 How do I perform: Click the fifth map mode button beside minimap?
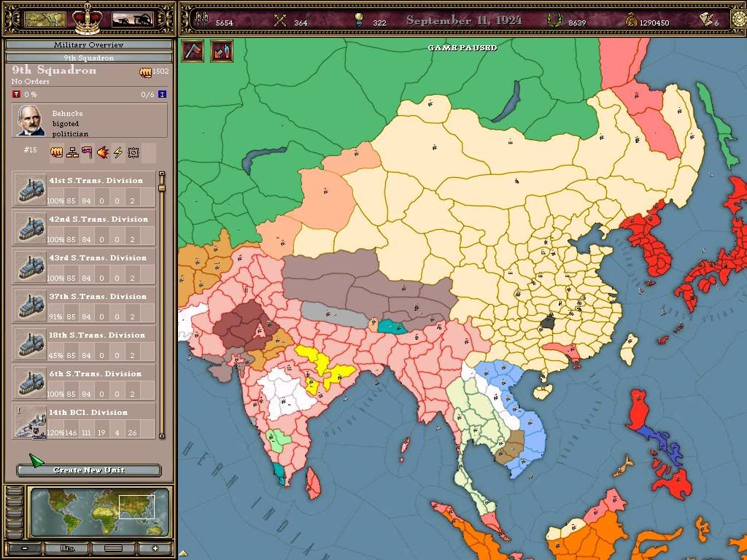coord(15,533)
